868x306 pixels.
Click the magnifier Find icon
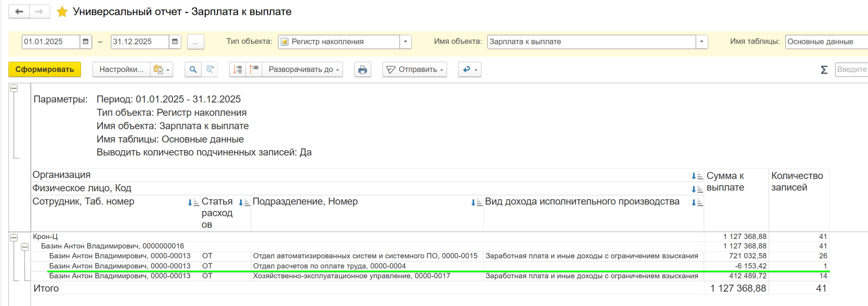pos(193,69)
